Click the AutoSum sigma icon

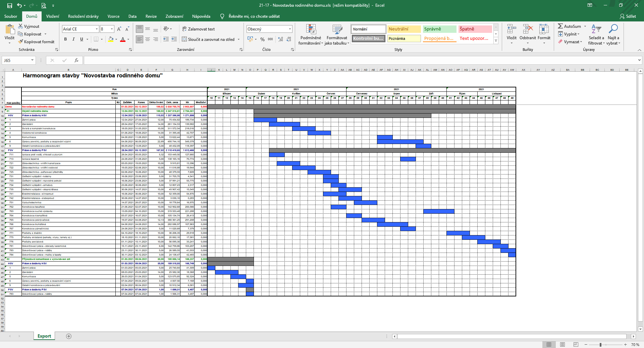pos(560,26)
